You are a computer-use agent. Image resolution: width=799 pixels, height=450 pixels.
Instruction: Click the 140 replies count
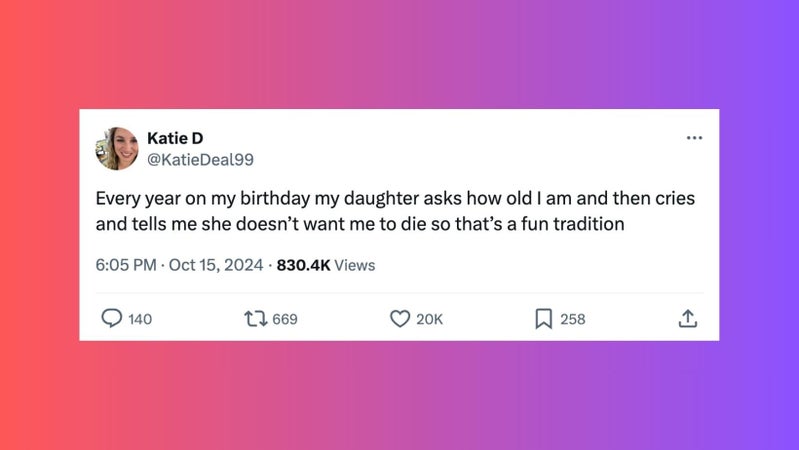141,319
